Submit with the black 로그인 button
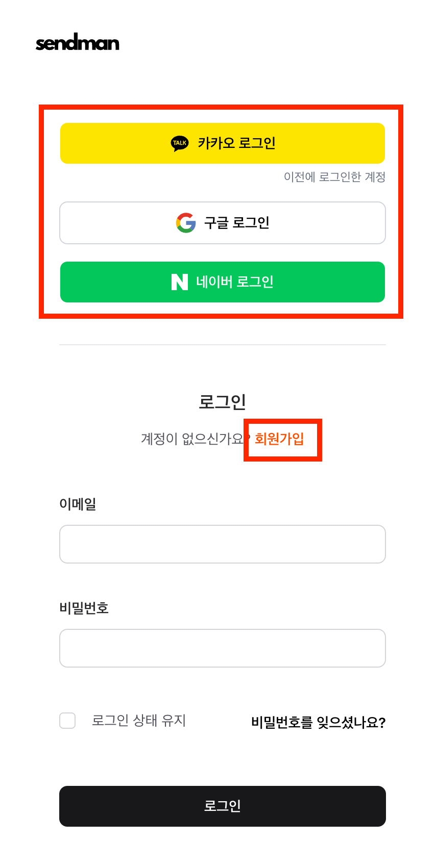Screen dimensions: 435x868 [223, 806]
